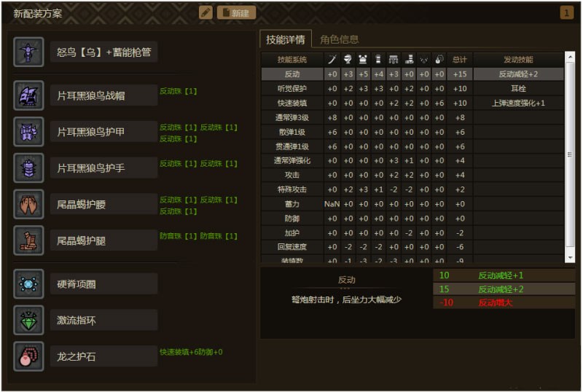Select the 防御 skill row
583x392 pixels.
tap(412, 219)
